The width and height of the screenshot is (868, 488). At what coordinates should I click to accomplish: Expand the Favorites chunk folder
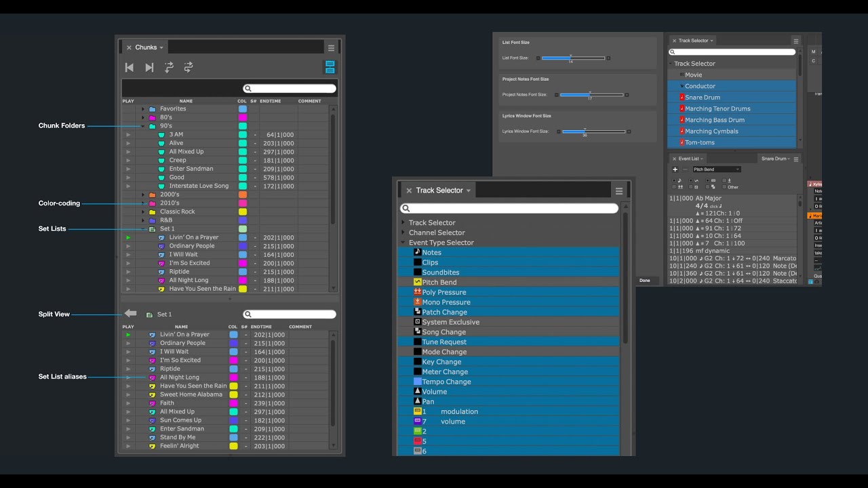(143, 109)
